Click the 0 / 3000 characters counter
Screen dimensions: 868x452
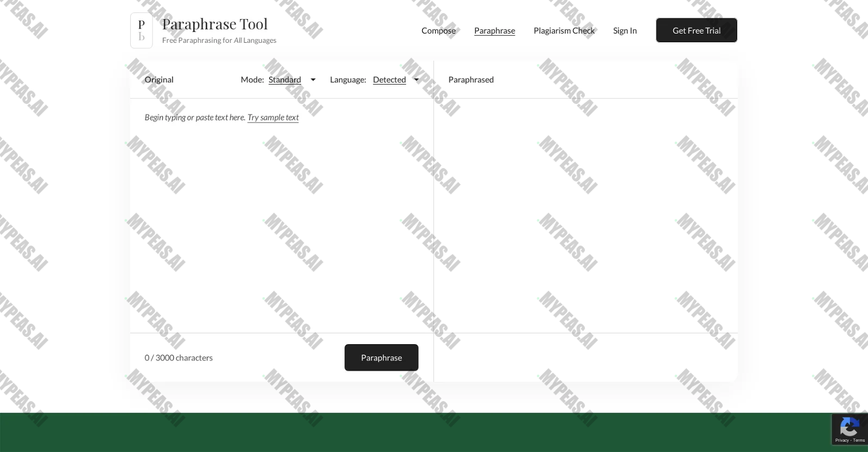coord(178,358)
